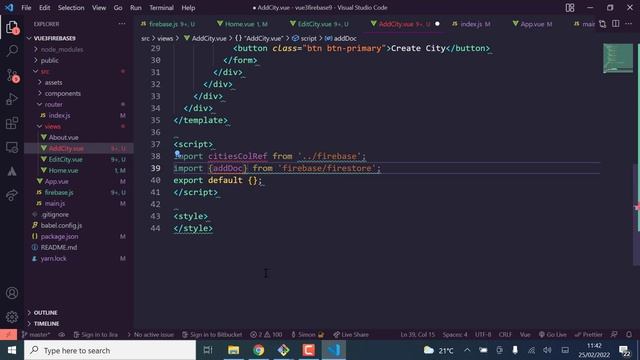Start Live Share from status bar
Viewport: 640px width, 360px height.
351,335
